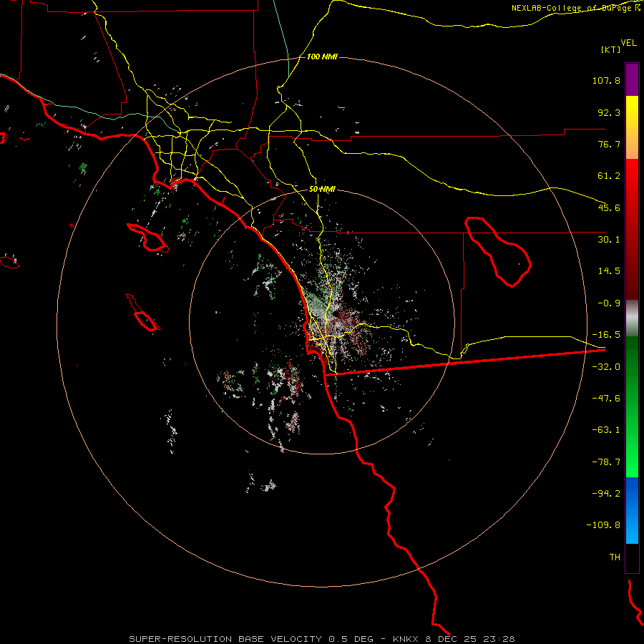The width and height of the screenshot is (644, 644).
Task: Click the 107.8 velocity scale value
Action: click(606, 80)
